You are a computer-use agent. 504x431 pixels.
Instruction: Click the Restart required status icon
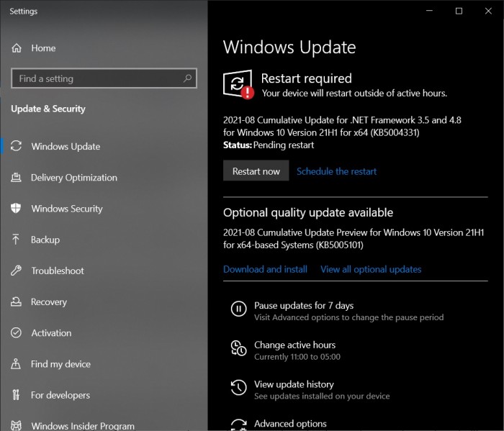238,84
